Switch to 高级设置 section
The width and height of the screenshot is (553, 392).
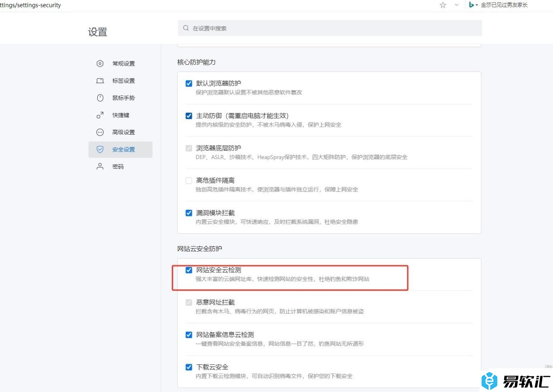click(124, 132)
